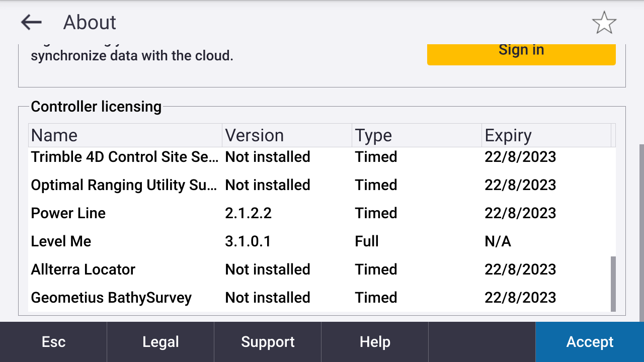Open Help from the bottom bar
This screenshot has height=362, width=644.
(375, 342)
